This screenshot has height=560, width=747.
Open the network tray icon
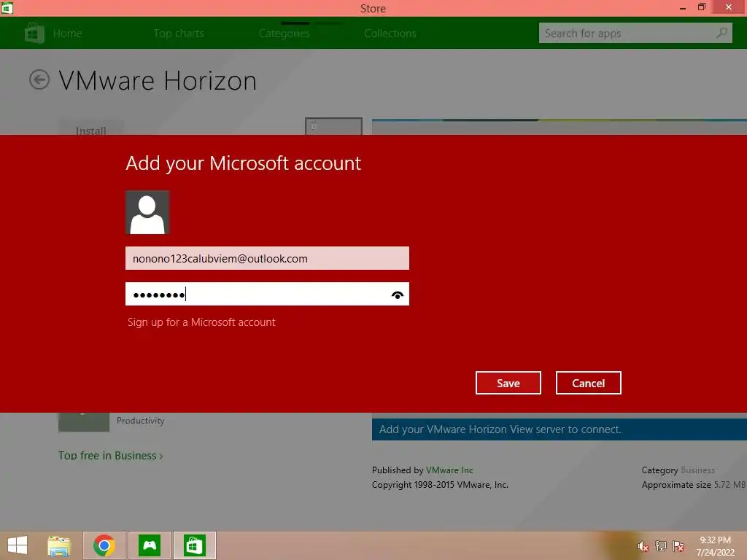[x=661, y=546]
